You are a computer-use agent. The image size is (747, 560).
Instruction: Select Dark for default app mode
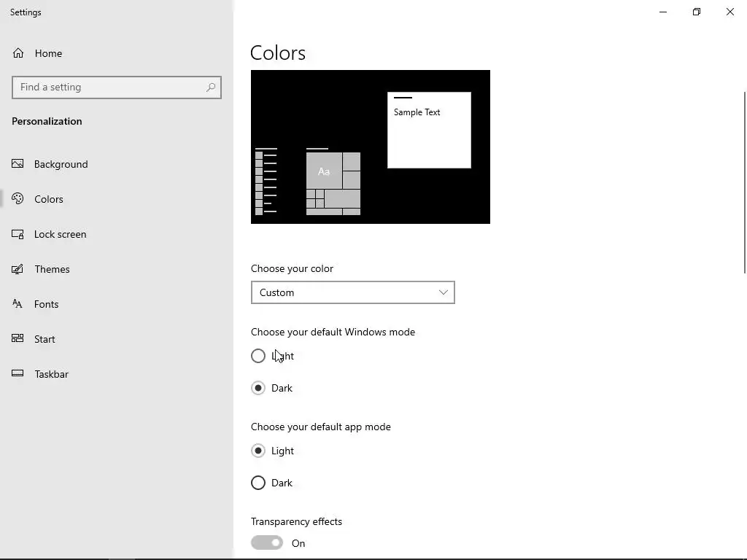[x=258, y=483]
